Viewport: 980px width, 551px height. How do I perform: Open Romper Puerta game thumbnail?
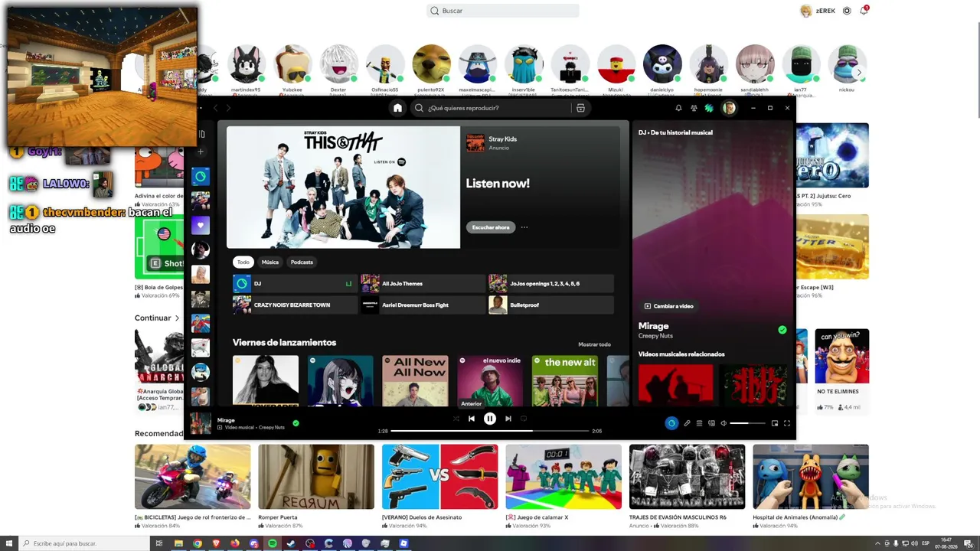point(316,477)
